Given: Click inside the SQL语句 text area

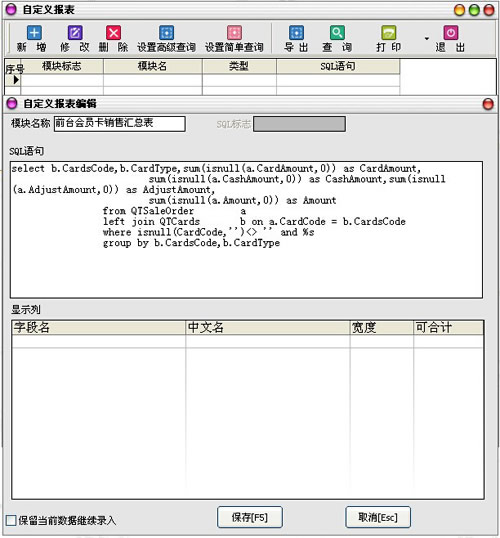Looking at the screenshot, I should 246,230.
